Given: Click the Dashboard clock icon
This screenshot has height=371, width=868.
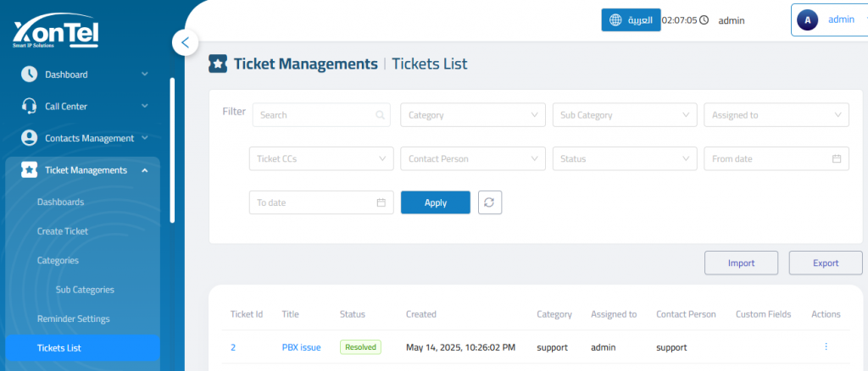Looking at the screenshot, I should point(29,74).
